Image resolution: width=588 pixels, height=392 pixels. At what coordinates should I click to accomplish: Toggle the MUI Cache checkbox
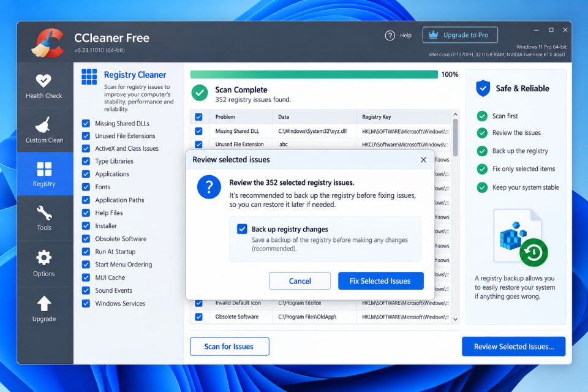86,277
